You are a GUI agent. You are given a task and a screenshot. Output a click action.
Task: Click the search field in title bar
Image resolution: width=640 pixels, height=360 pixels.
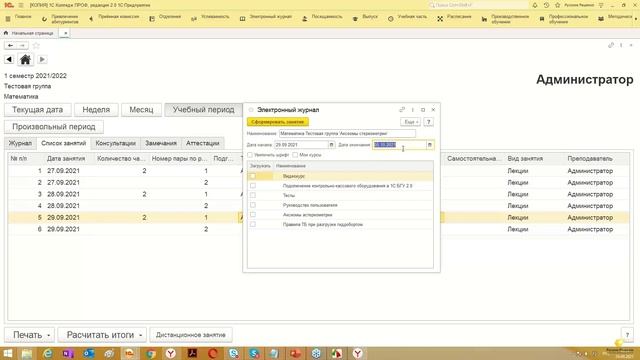pos(478,5)
